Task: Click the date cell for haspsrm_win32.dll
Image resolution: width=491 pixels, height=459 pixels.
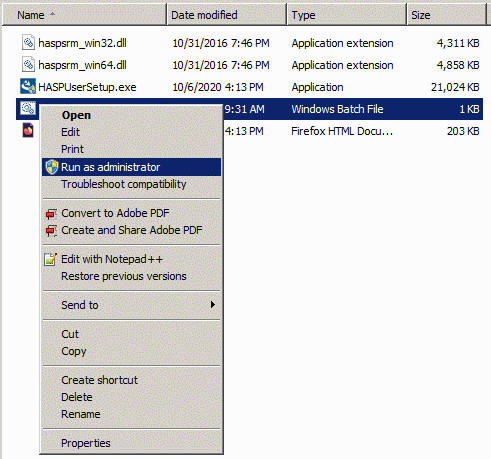Action: pyautogui.click(x=221, y=43)
